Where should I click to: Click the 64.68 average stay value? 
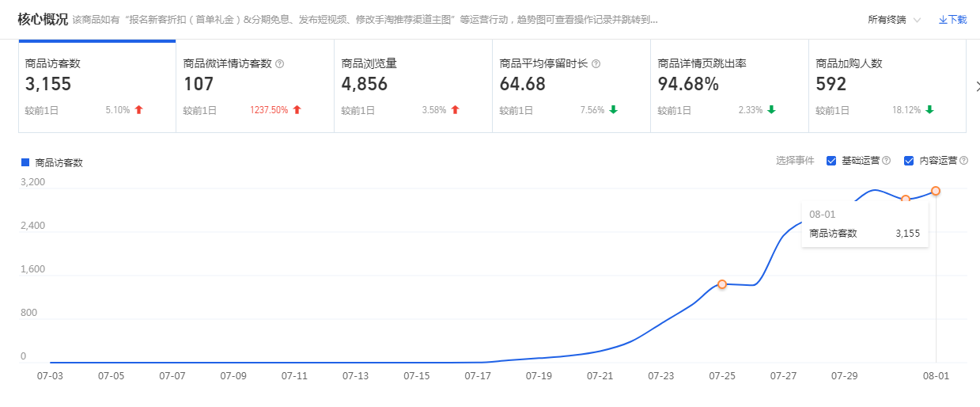(523, 84)
